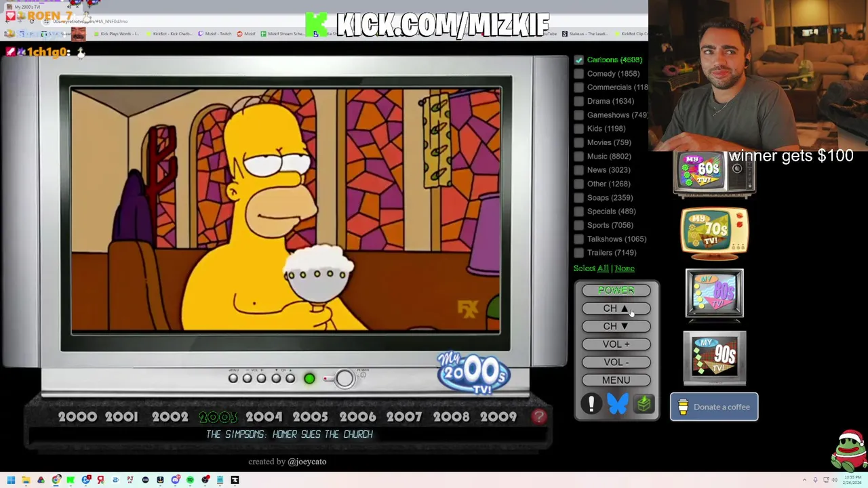The image size is (868, 488).
Task: Open Windows Start menu in taskbar
Action: (x=11, y=480)
